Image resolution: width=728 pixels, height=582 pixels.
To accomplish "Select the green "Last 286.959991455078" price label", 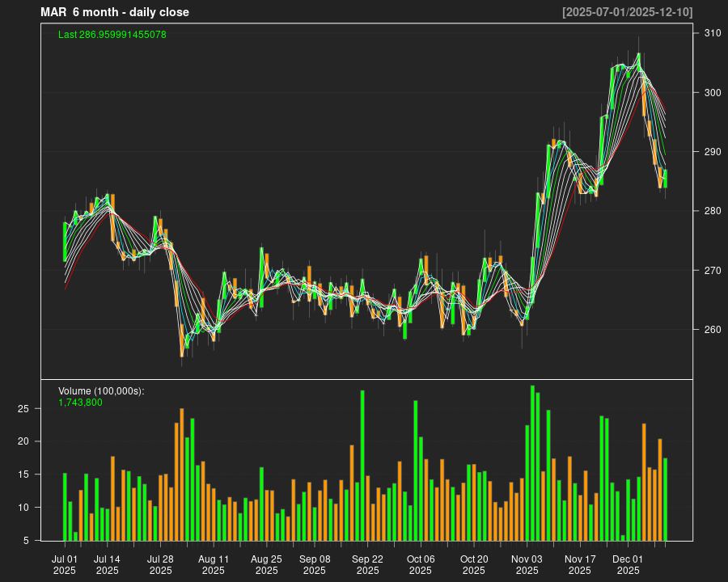I will click(x=112, y=35).
